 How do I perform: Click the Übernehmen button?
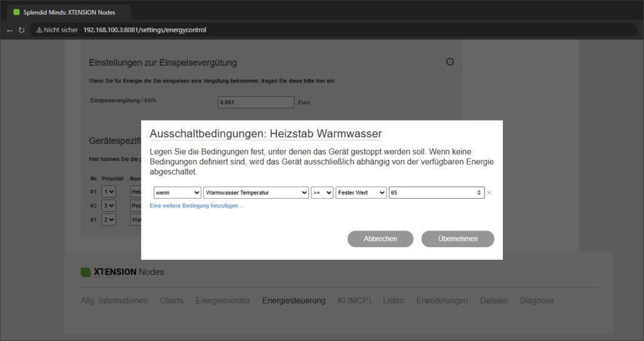pos(458,239)
